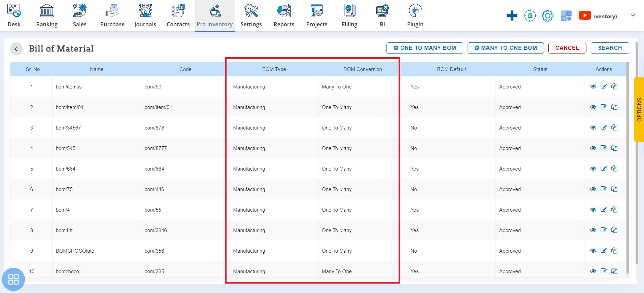
Task: Click the CANCEL button
Action: point(567,48)
